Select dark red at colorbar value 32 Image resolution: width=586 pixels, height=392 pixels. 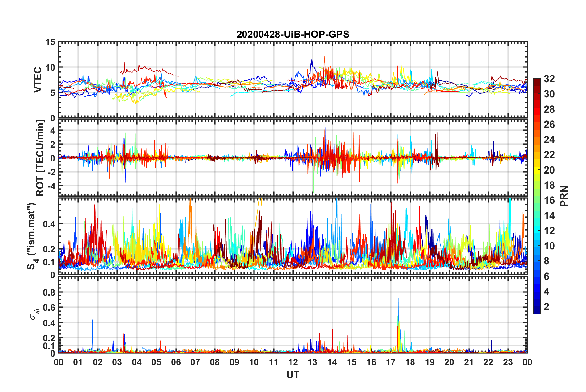pyautogui.click(x=537, y=81)
